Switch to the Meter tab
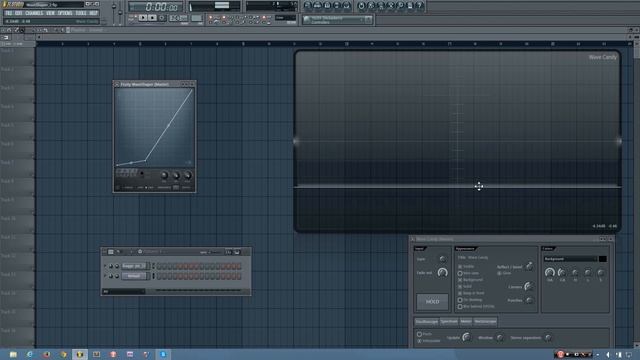 (466, 322)
